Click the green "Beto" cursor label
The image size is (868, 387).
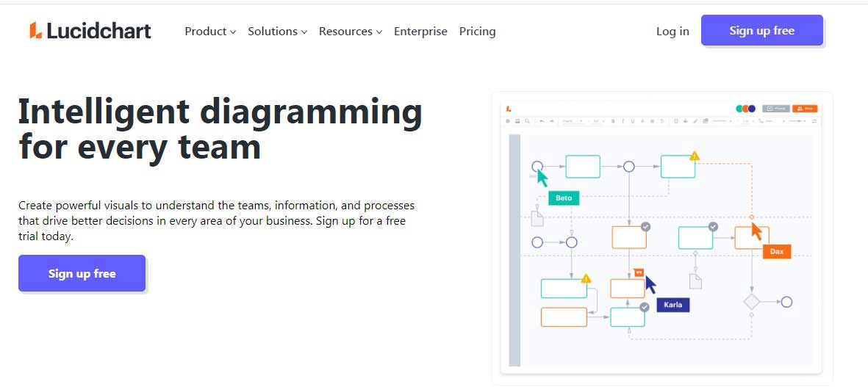click(x=564, y=198)
